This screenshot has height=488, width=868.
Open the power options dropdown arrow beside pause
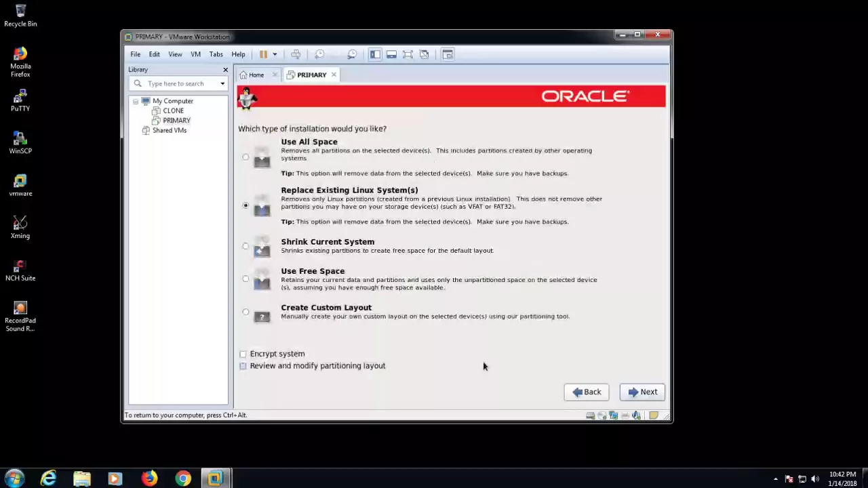click(x=275, y=54)
